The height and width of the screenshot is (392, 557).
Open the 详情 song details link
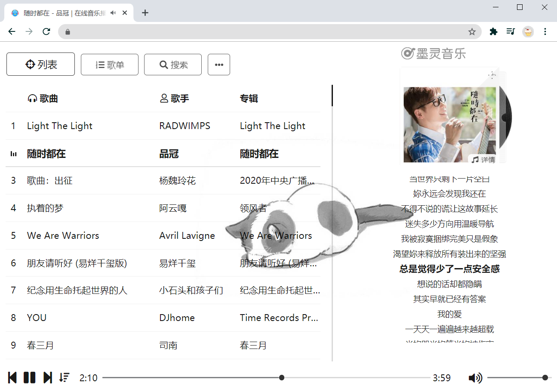pos(483,160)
